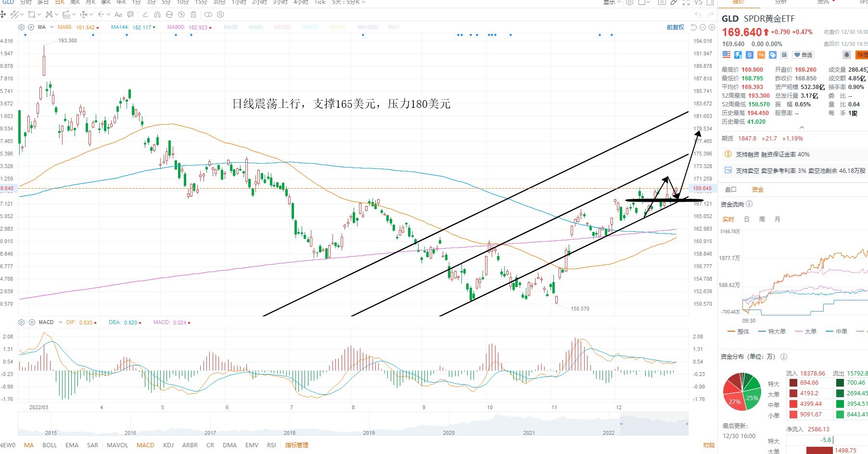Viewport: 868px width, 454px height.
Task: Remove the MA indicator with X icon
Action: [31, 27]
